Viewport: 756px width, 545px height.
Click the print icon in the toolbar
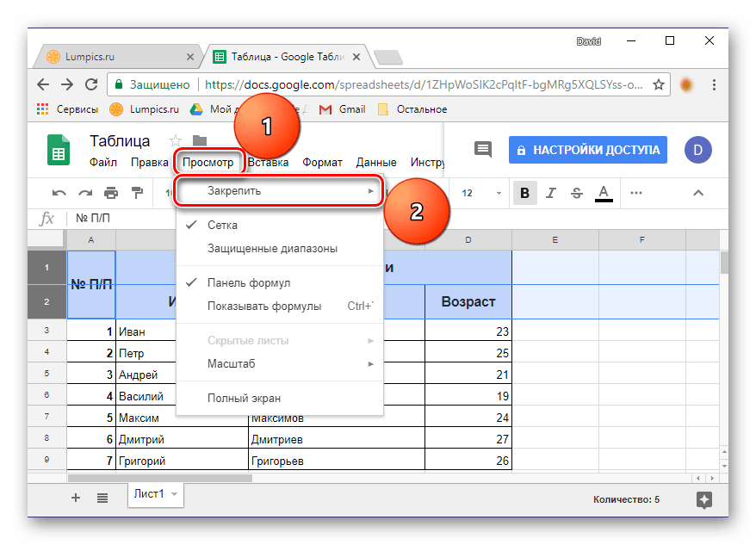coord(111,193)
